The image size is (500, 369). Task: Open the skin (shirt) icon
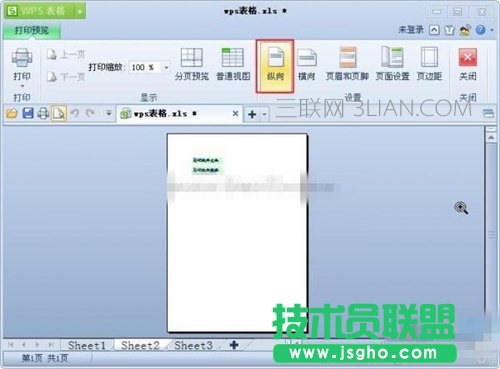[449, 30]
